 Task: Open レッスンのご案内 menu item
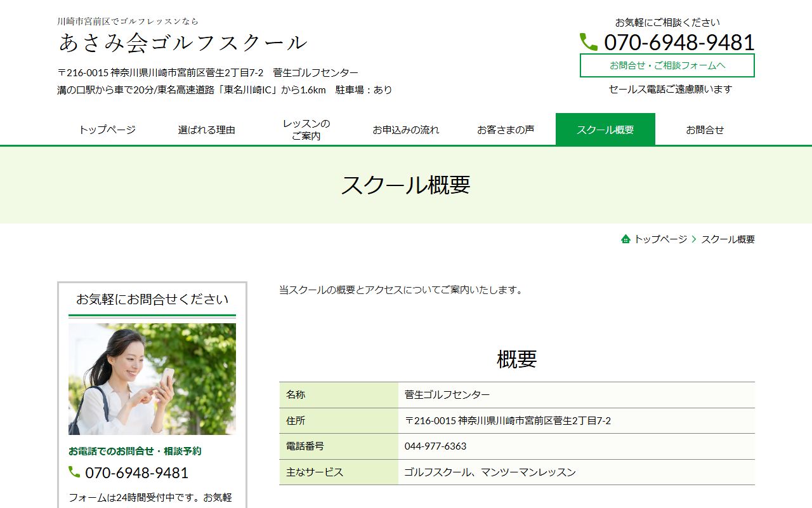coord(306,130)
